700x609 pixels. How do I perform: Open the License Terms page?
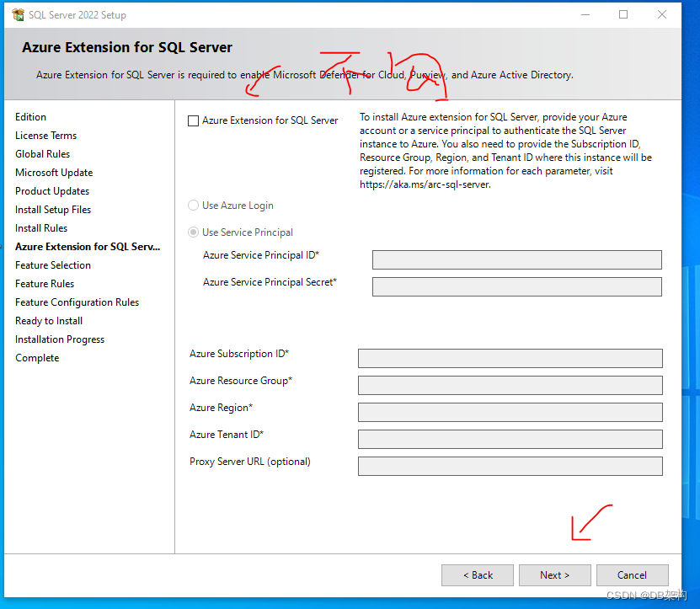pos(45,135)
